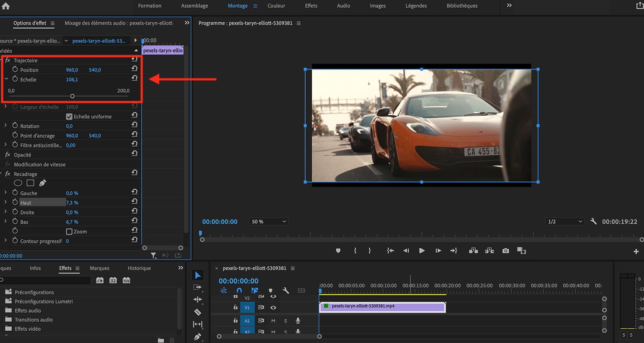Switch to the Historique panel tab
Image resolution: width=644 pixels, height=343 pixels.
[x=139, y=268]
